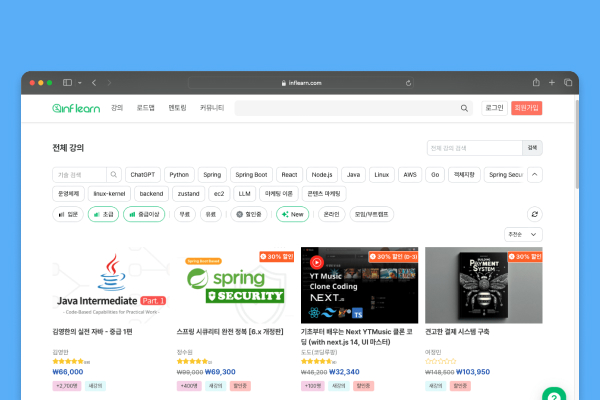
Task: Open the Safari sidebar dropdown arrow
Action: (x=79, y=82)
